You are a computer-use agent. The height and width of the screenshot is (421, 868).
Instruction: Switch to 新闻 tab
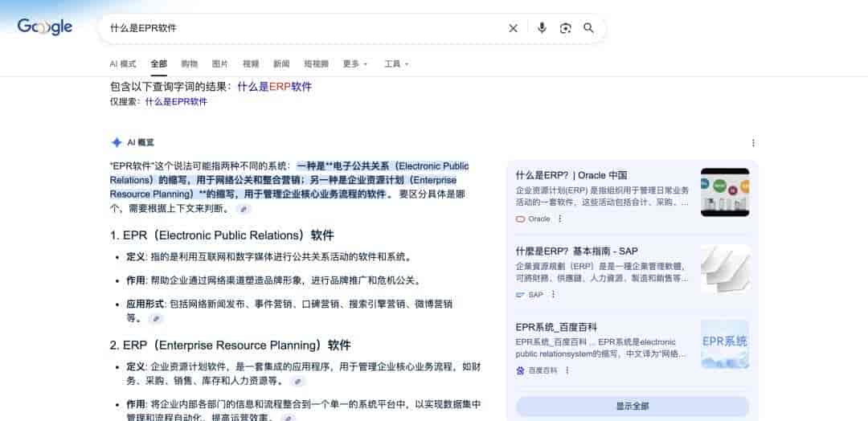(x=281, y=63)
